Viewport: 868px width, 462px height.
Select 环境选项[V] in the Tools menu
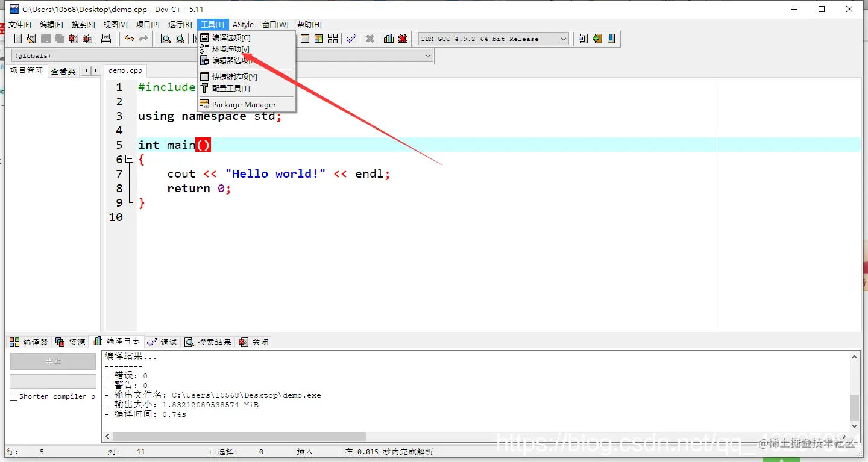[247, 49]
